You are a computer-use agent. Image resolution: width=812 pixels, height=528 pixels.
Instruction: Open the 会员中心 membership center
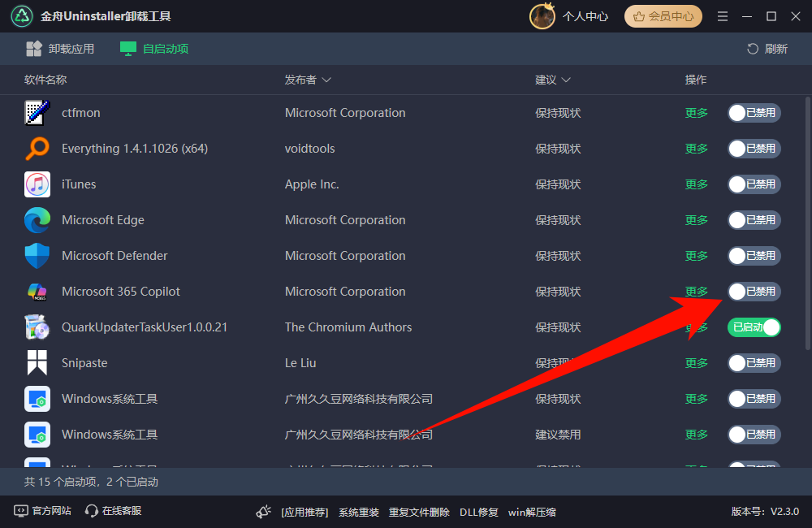pyautogui.click(x=663, y=15)
